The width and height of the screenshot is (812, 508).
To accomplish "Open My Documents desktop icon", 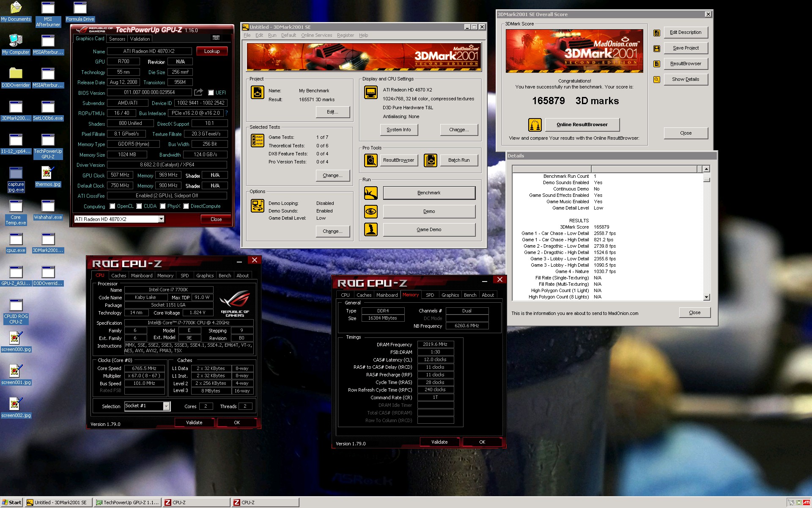I will (x=16, y=11).
